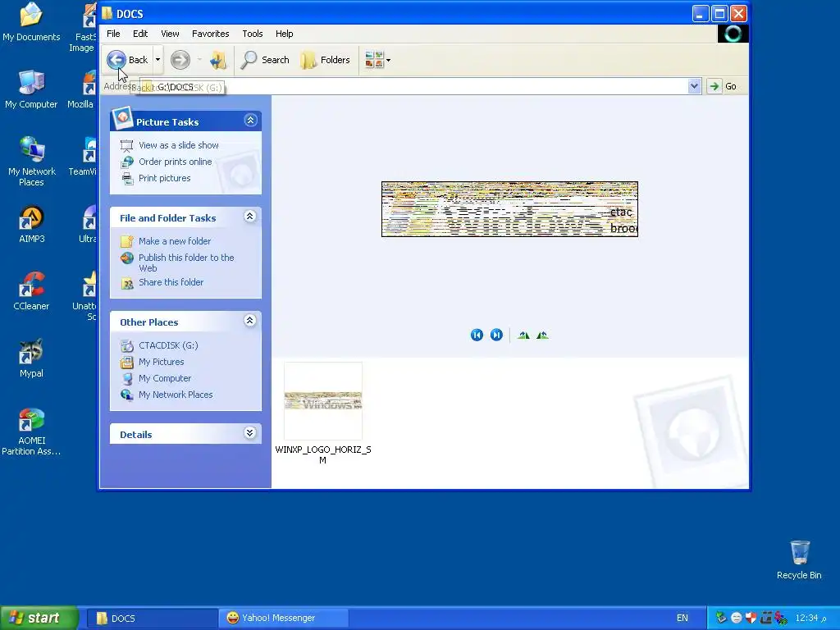Switch to Yahoo! Messenger in the taskbar
Viewport: 840px width, 630px height.
284,619
